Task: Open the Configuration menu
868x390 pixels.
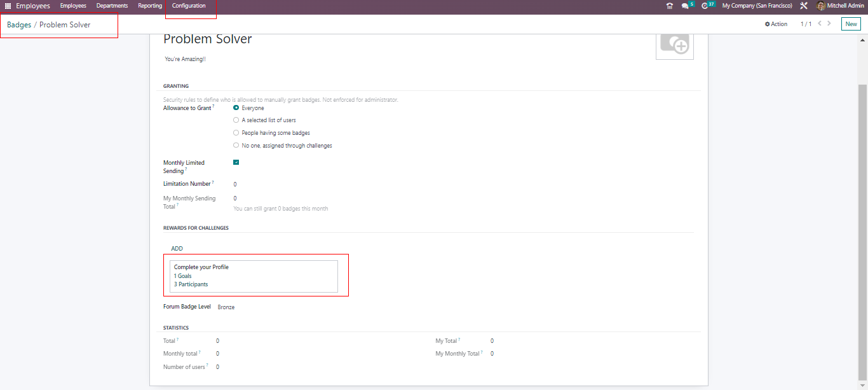Action: (189, 6)
